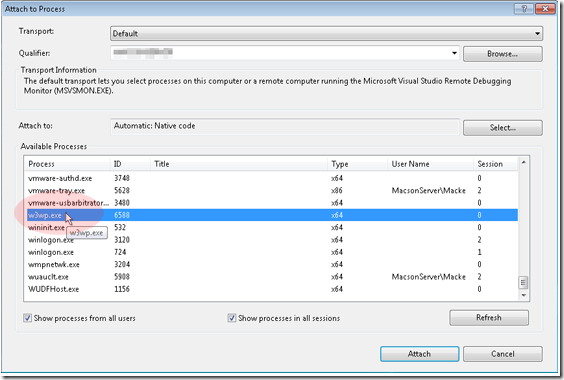
Task: Select winlogon.exe with ID 724
Action: pos(272,252)
